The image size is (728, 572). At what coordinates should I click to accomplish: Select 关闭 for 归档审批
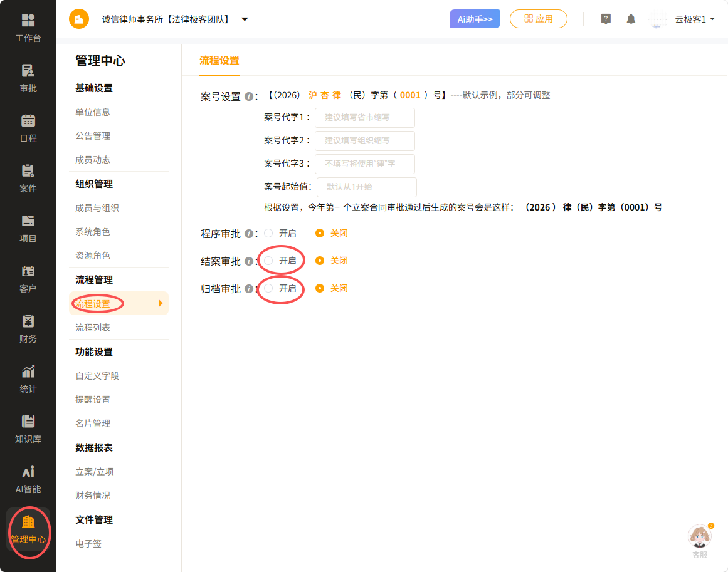coord(319,288)
